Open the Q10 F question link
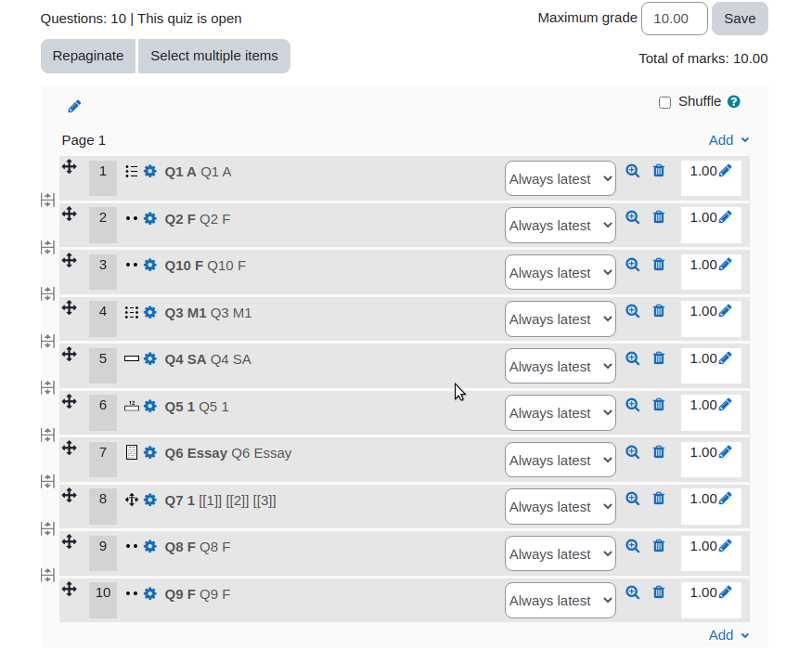812x663 pixels. [x=205, y=266]
